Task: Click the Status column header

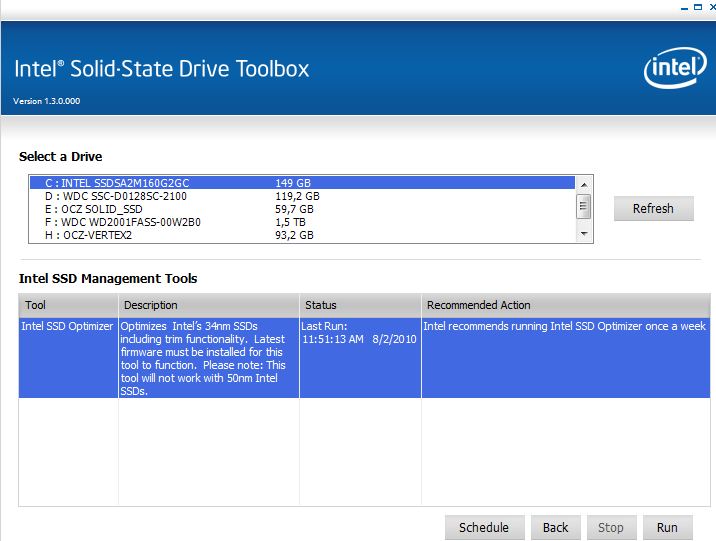Action: 360,305
